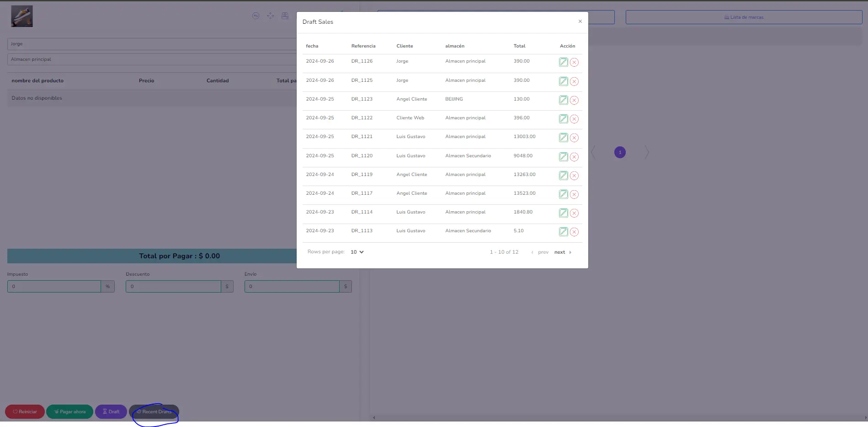This screenshot has width=868, height=427.
Task: Edit draft sale DR_1119
Action: pyautogui.click(x=563, y=176)
